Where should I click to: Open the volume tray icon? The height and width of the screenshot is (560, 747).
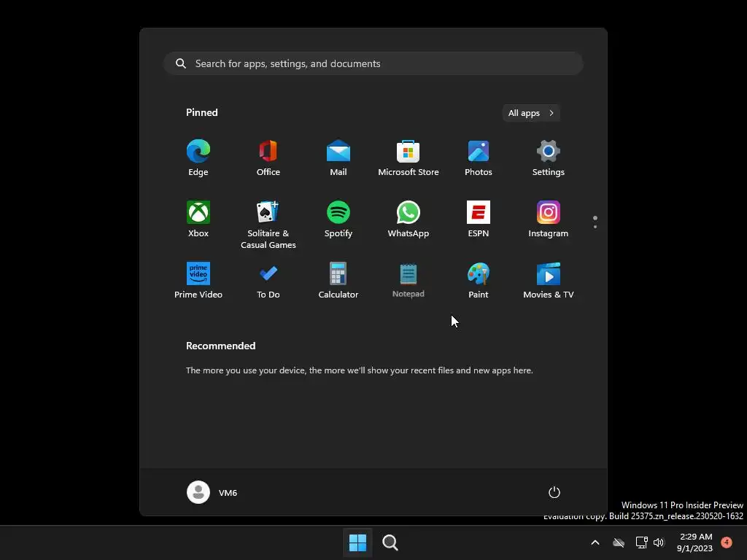[x=659, y=542]
